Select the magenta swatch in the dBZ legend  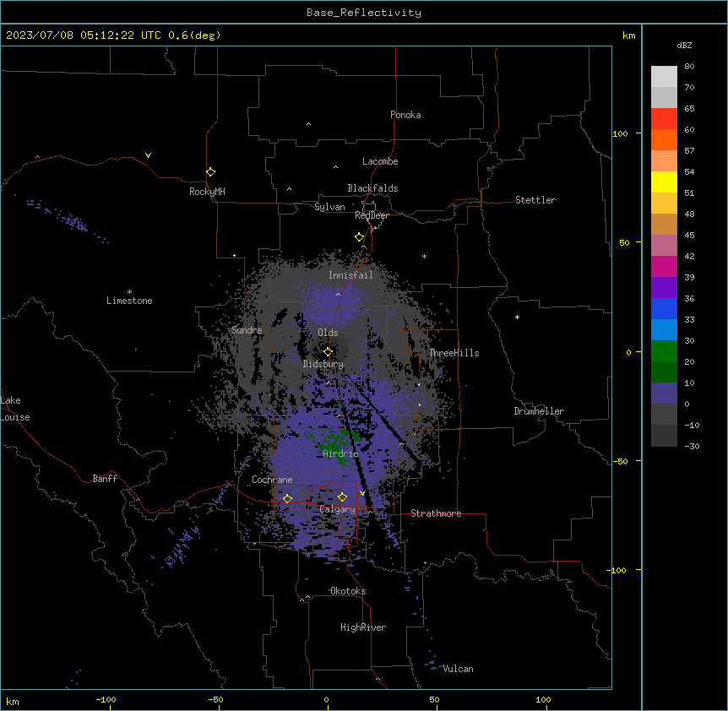point(664,266)
